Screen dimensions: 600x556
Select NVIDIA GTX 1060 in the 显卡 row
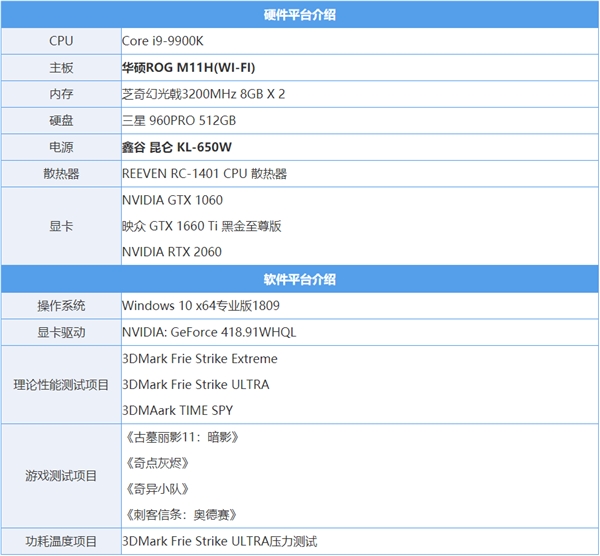click(x=172, y=200)
